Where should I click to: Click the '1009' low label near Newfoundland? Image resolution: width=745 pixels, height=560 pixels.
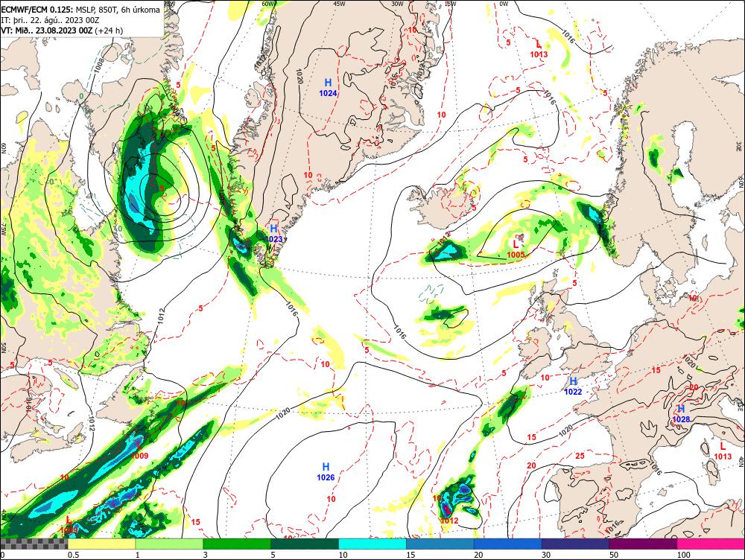point(140,456)
